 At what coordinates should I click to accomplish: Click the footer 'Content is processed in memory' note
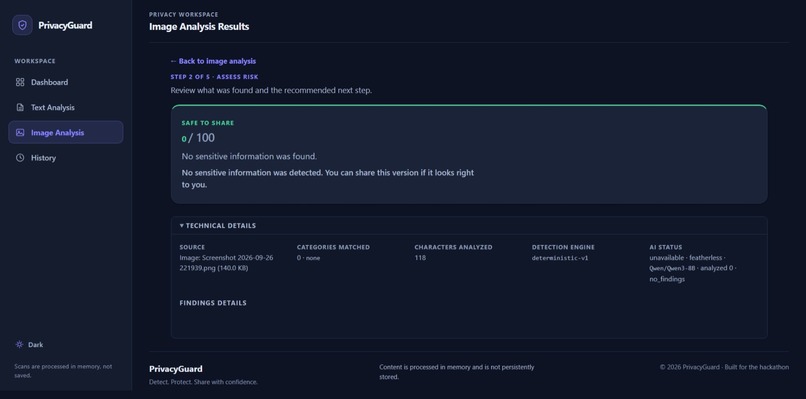pyautogui.click(x=456, y=372)
